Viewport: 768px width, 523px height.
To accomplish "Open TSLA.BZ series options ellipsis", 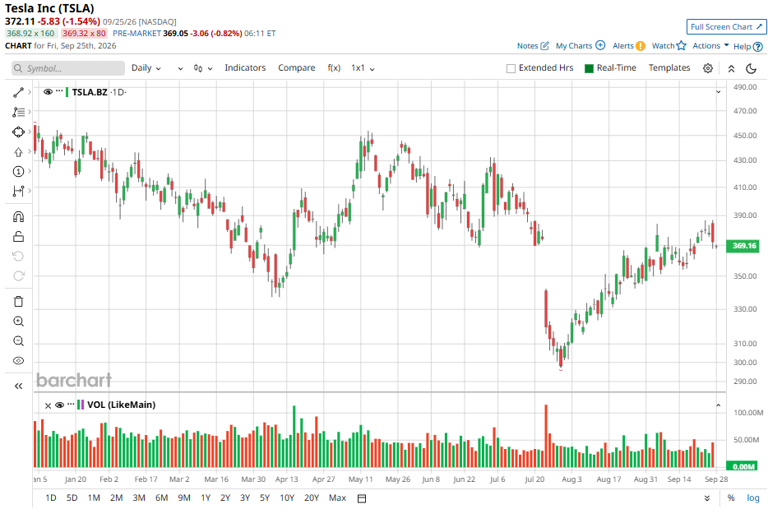I will pyautogui.click(x=59, y=91).
